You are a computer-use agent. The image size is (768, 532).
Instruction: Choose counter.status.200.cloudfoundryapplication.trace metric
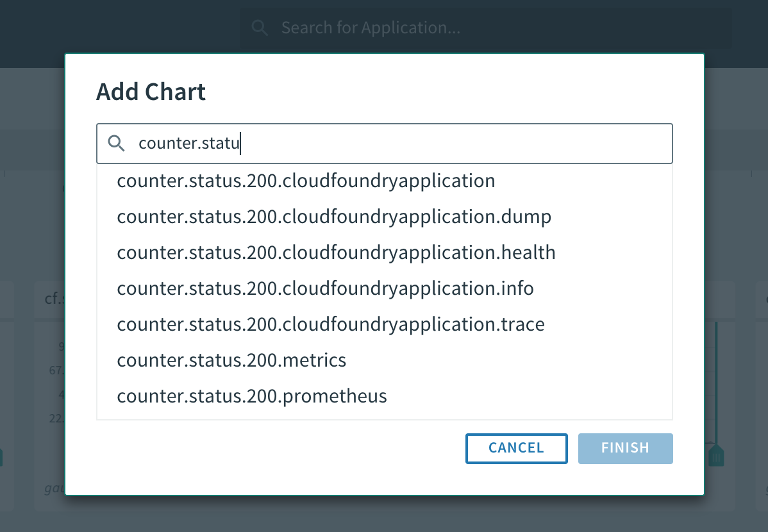click(x=331, y=324)
